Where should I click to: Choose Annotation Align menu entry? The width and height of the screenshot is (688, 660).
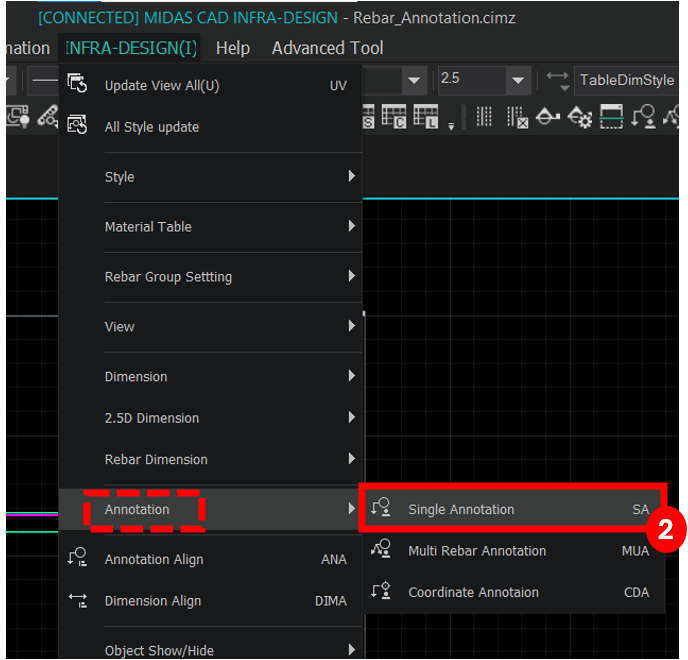coord(210,559)
